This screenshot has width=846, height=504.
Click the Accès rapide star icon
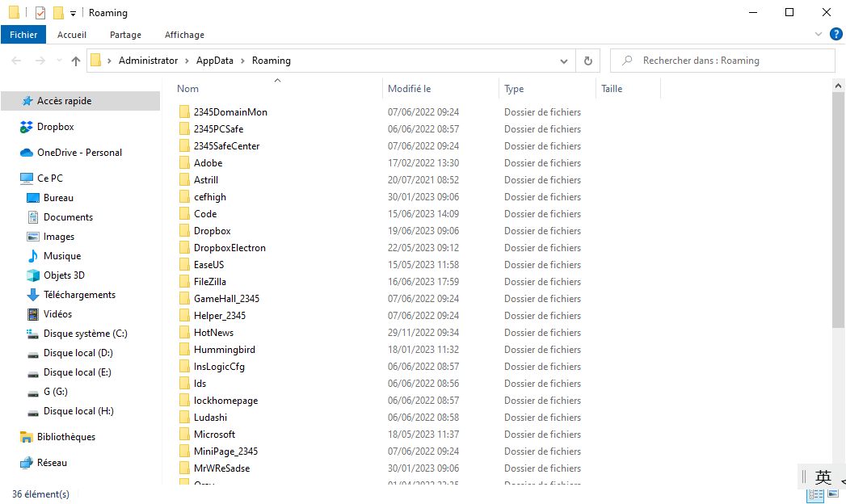[27, 101]
